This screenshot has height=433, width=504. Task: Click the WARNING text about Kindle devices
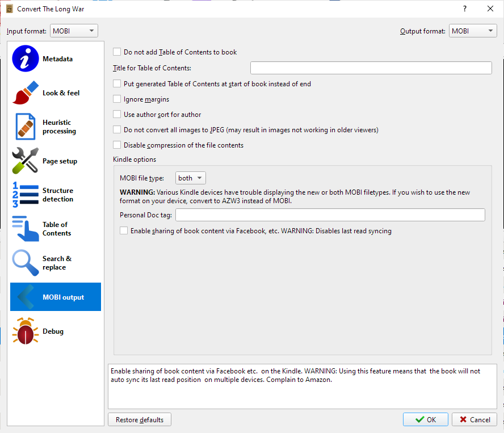[x=295, y=196]
